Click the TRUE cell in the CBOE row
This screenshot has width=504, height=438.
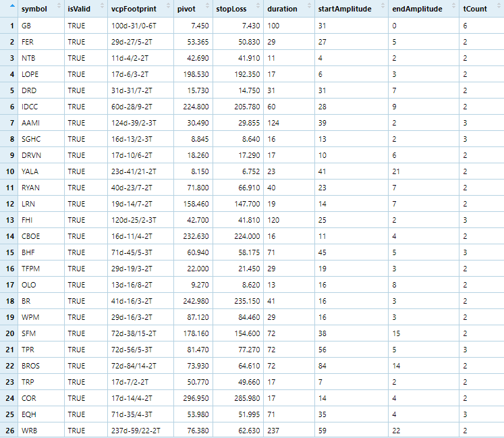coord(86,236)
